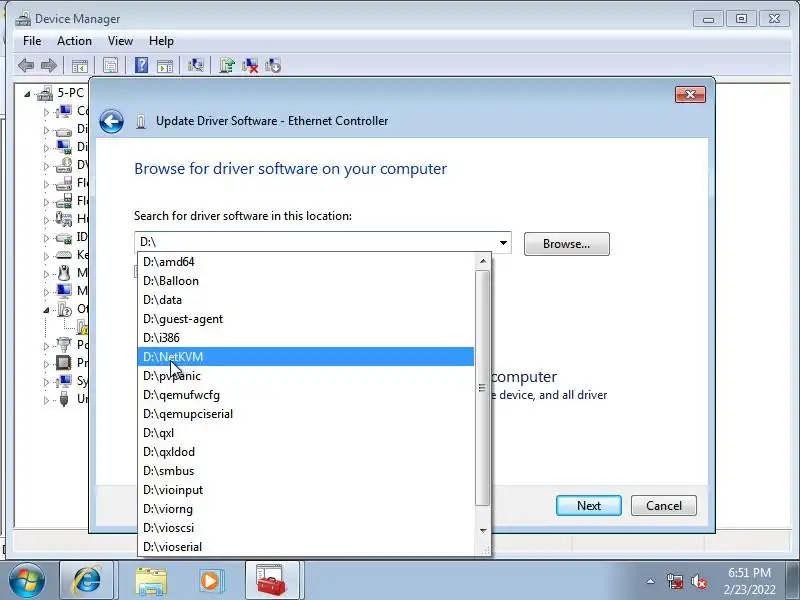Click the Forward arrow in Device Manager toolbar
Image resolution: width=800 pixels, height=600 pixels.
[49, 65]
